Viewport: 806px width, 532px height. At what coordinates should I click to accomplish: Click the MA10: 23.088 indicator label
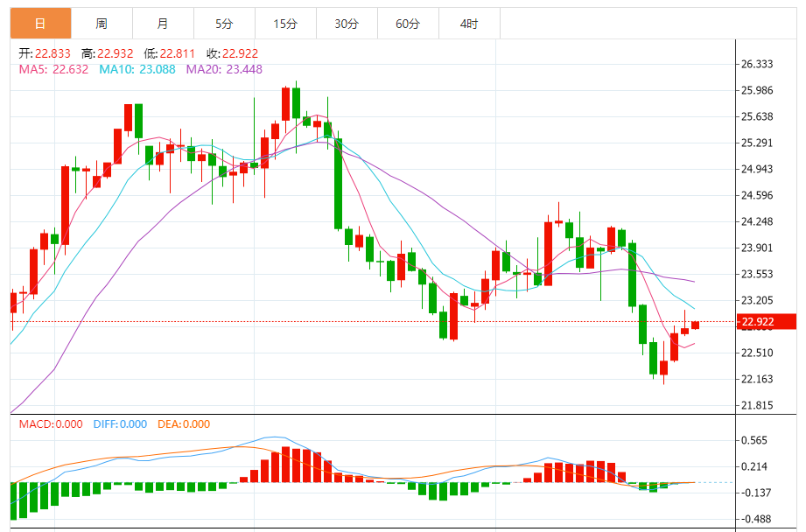137,69
